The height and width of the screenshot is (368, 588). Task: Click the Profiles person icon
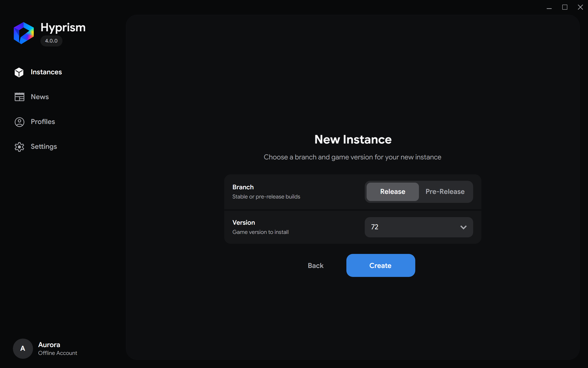(x=20, y=122)
